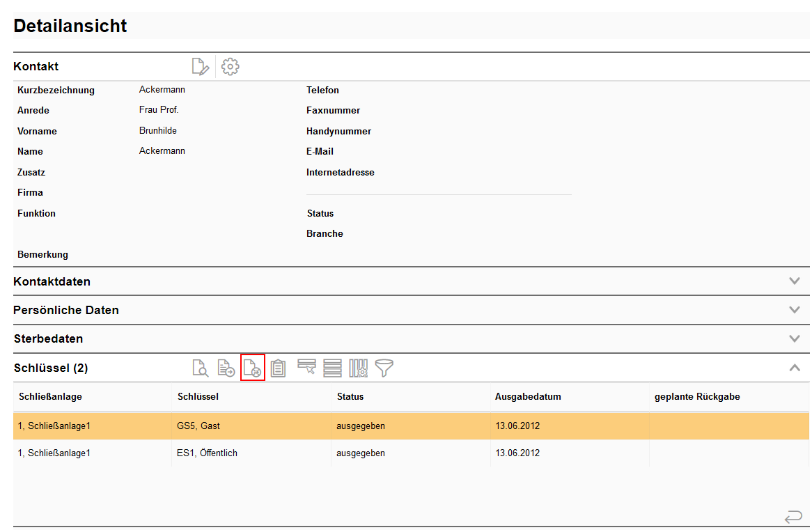
Task: Select the ES1, Öffentlich key row
Action: click(207, 453)
